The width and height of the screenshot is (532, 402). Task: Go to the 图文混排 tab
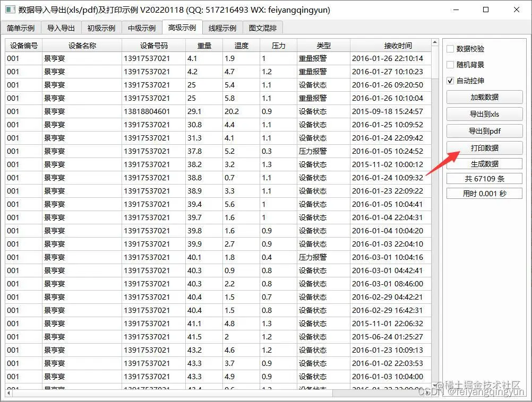tap(263, 28)
